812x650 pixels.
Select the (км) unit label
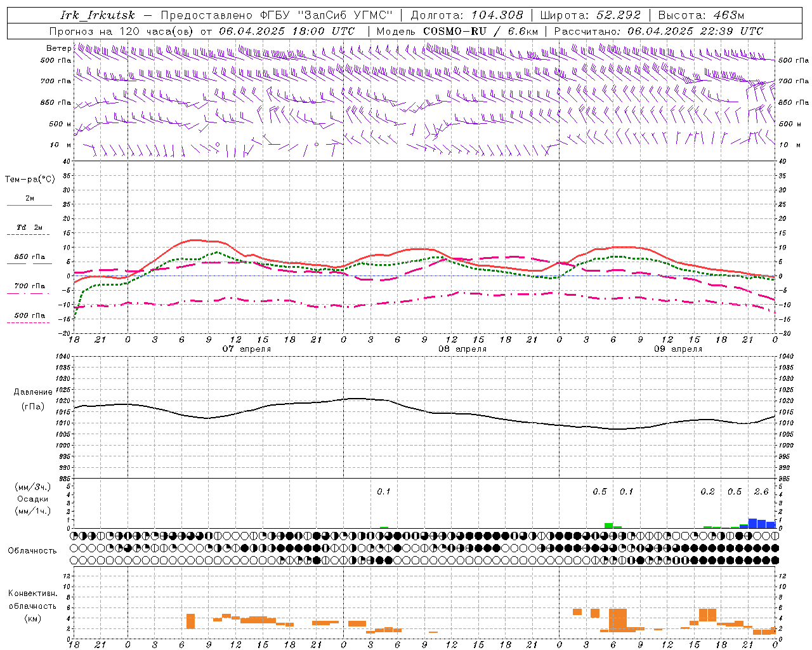(x=33, y=618)
